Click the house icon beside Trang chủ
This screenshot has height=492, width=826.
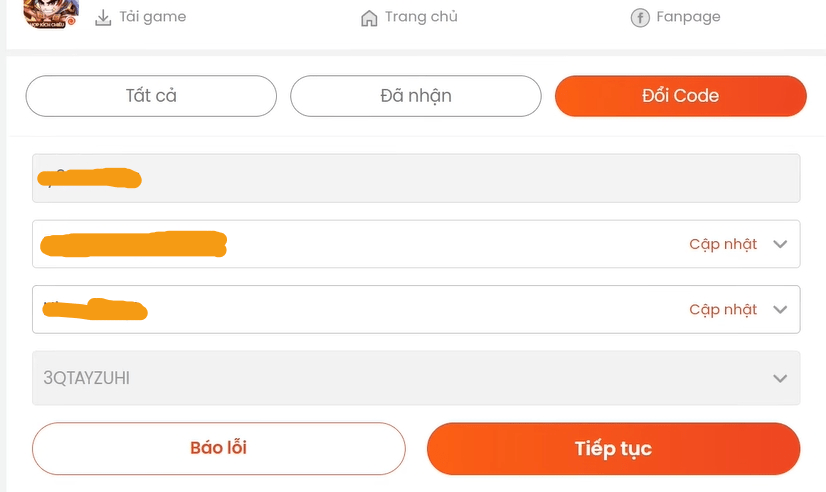tap(369, 18)
